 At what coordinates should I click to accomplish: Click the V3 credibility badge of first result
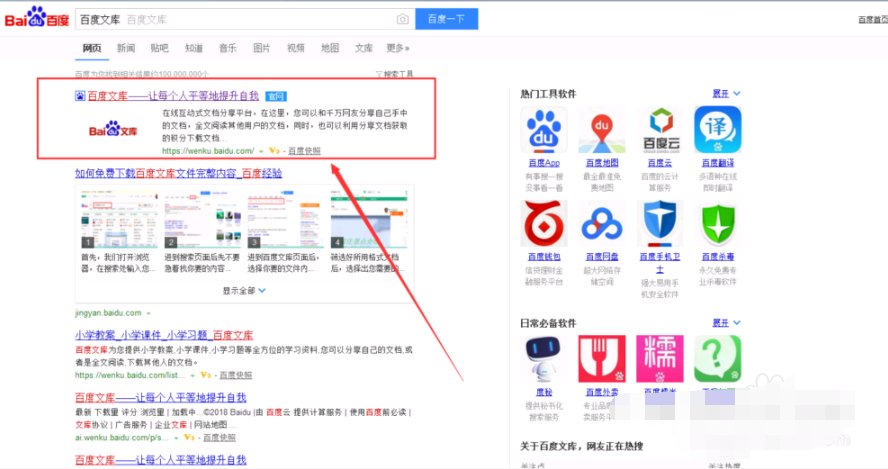pos(274,151)
